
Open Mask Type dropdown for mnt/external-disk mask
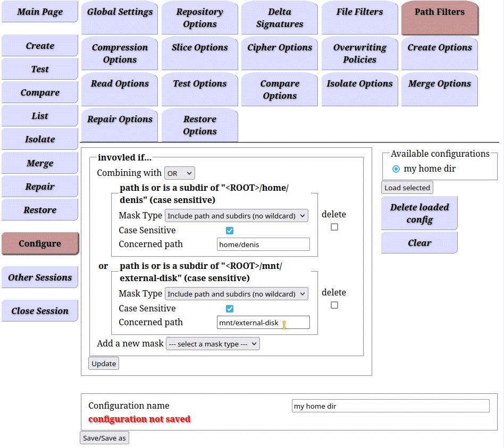click(236, 294)
